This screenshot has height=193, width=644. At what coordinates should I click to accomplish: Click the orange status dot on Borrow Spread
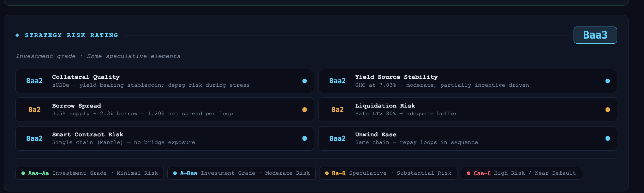click(305, 110)
